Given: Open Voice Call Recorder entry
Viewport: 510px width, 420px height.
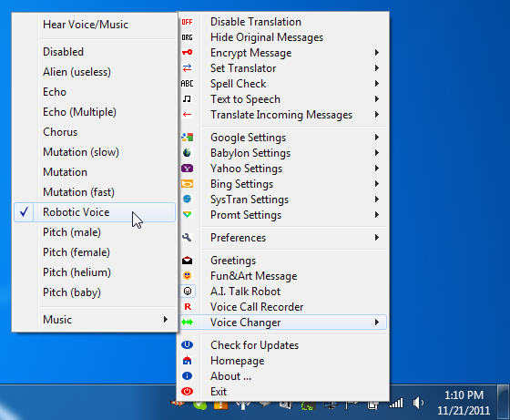Looking at the screenshot, I should (x=282, y=307).
